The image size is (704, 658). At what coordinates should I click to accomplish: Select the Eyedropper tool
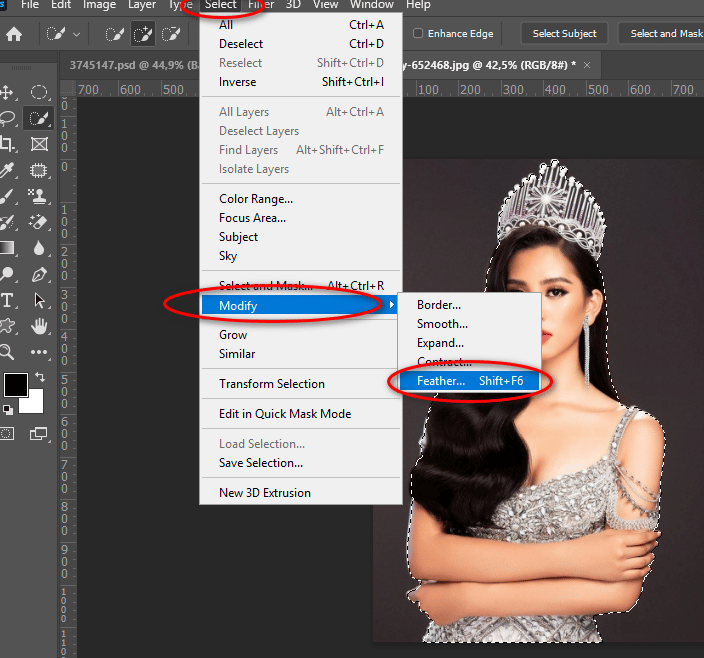[x=8, y=171]
